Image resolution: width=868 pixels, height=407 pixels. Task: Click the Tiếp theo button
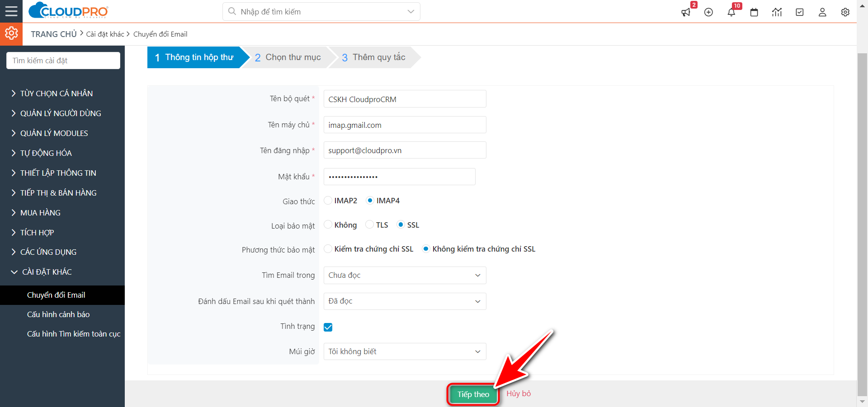[473, 394]
